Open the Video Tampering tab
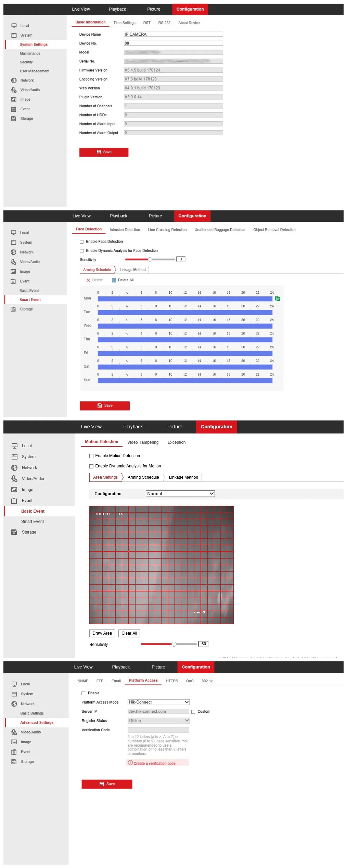 point(143,442)
